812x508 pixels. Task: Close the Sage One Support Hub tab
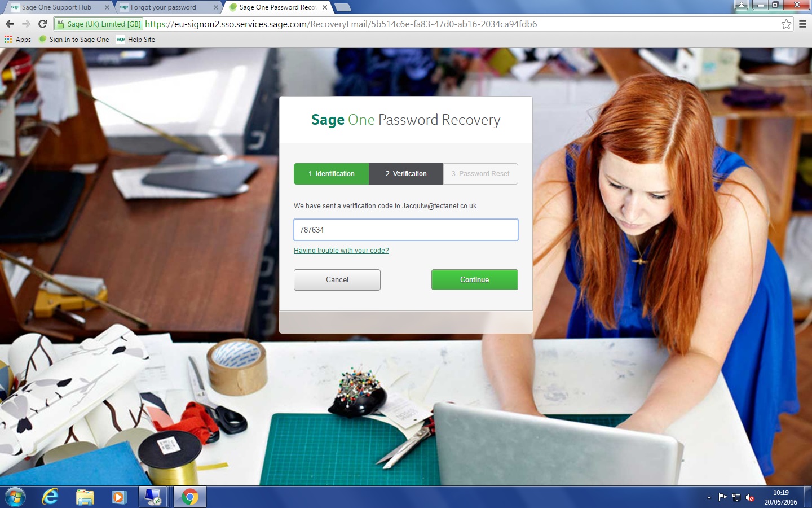coord(107,7)
